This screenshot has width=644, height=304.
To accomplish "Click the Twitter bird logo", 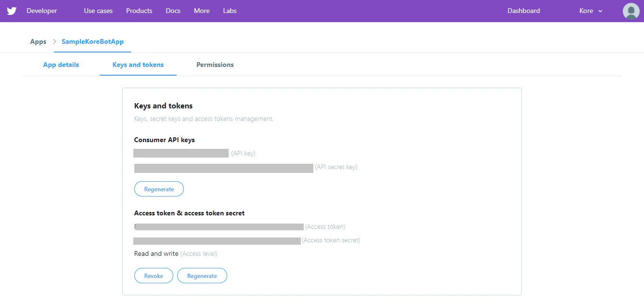I will tap(11, 11).
